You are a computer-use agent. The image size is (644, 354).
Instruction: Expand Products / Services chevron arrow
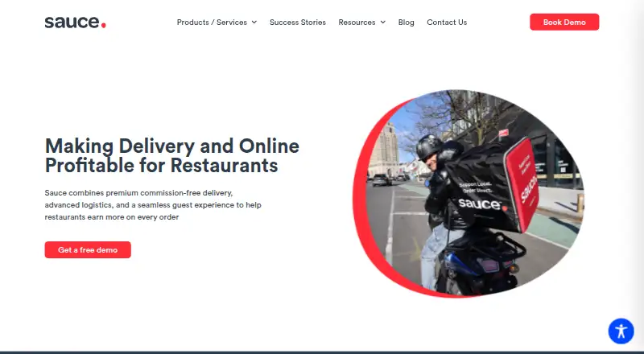(x=254, y=23)
